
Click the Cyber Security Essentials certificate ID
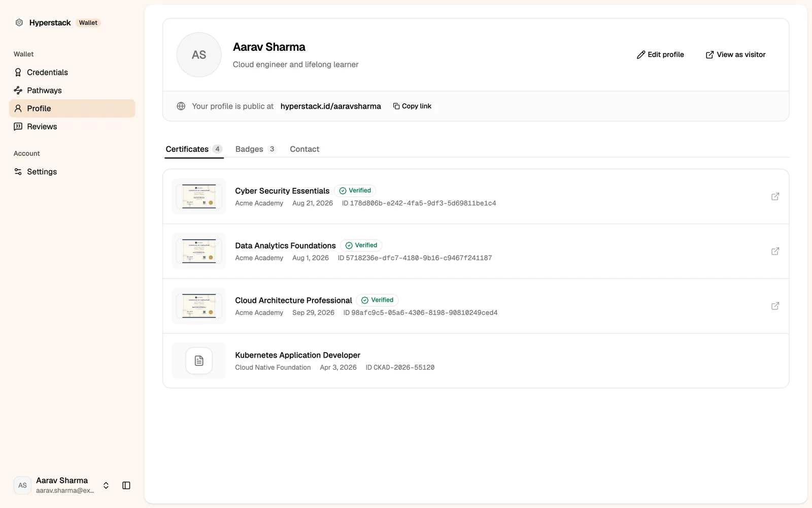click(423, 203)
